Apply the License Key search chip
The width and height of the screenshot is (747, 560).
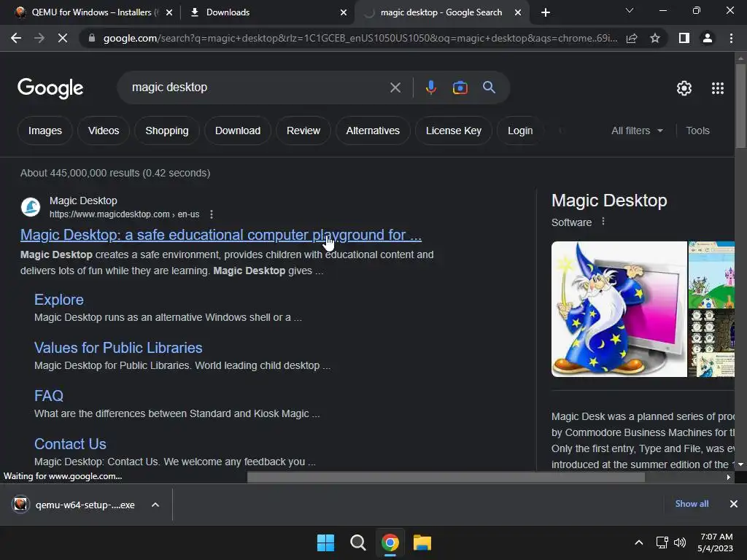pyautogui.click(x=454, y=131)
